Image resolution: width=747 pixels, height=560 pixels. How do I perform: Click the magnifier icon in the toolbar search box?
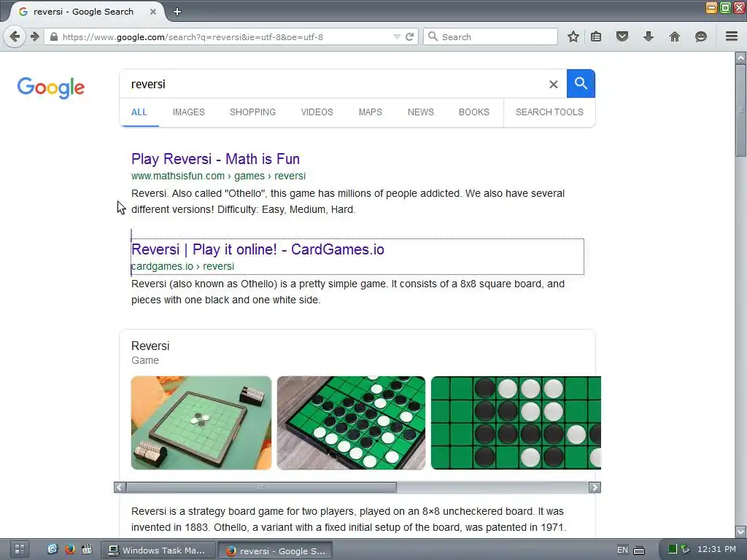tap(433, 36)
